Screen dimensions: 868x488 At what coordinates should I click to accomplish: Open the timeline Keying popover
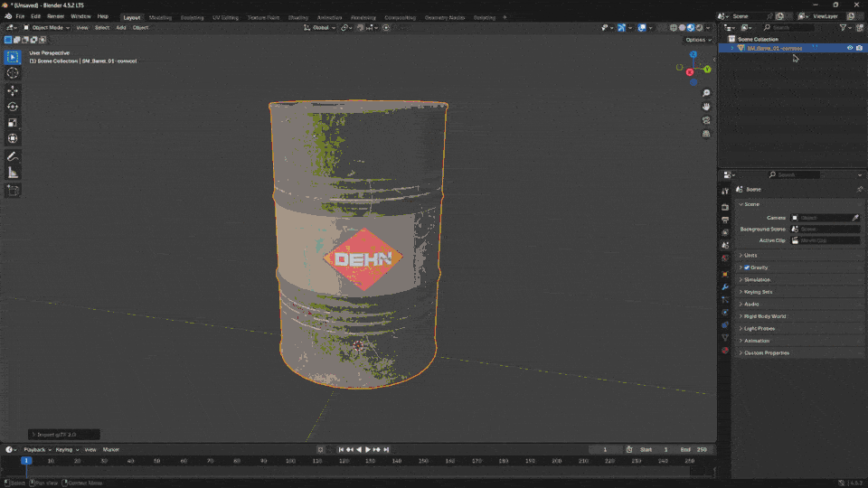pos(67,450)
